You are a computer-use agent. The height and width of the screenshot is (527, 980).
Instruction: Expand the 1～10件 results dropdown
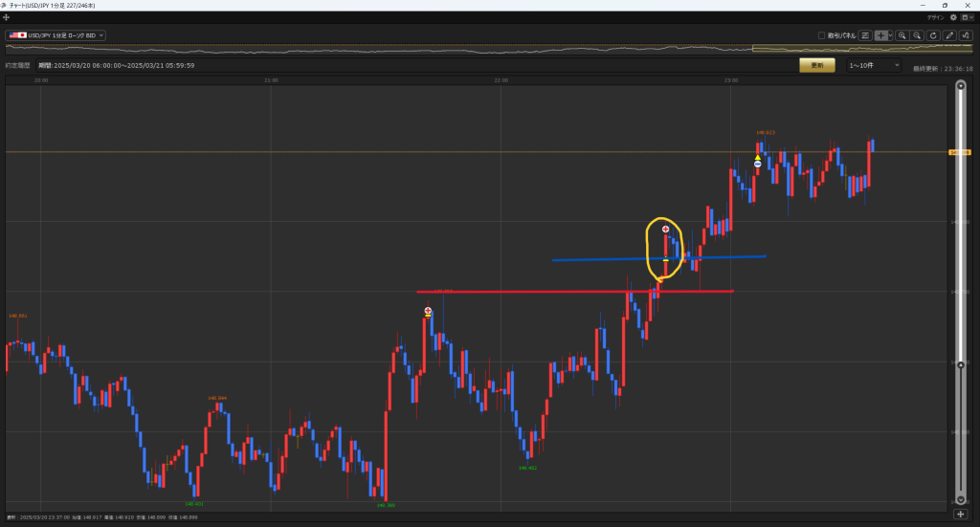874,65
